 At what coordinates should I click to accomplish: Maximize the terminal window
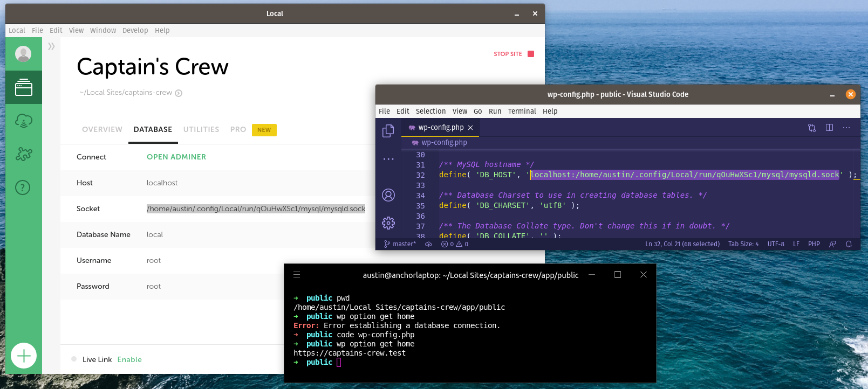(618, 275)
